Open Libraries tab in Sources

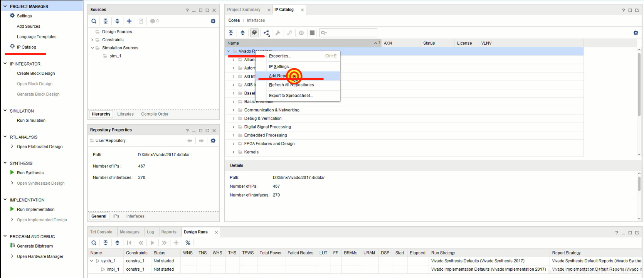(125, 114)
